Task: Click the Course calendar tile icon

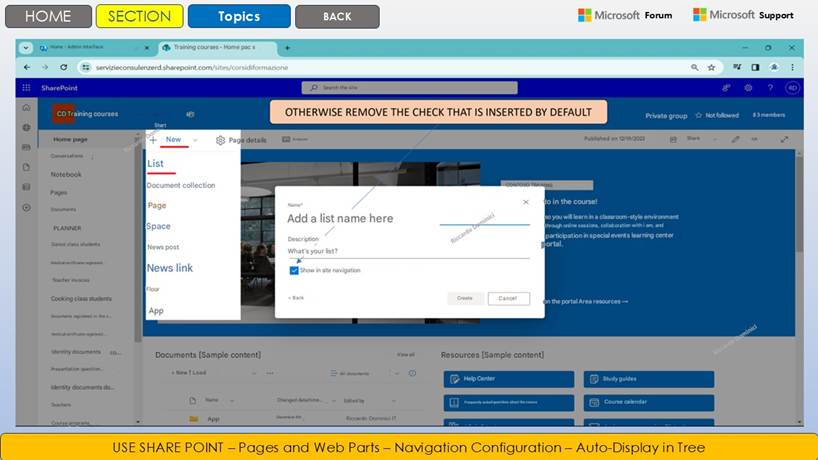Action: coord(594,402)
